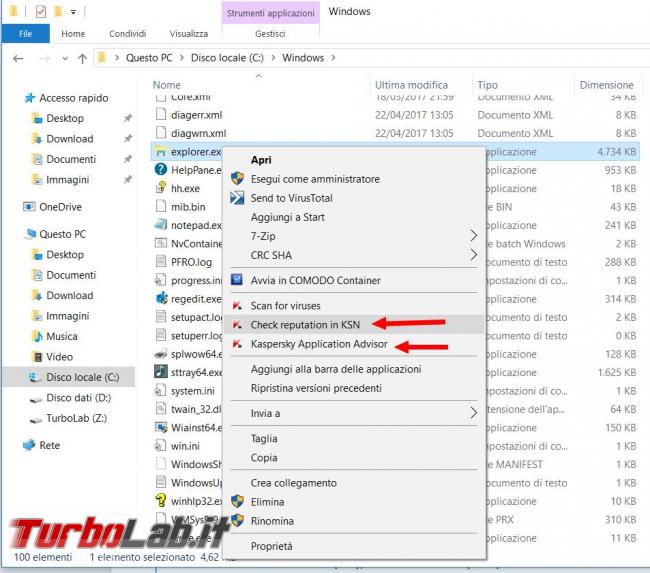
Task: Select TurboLab (Z:) drive in sidebar
Action: pos(76,418)
